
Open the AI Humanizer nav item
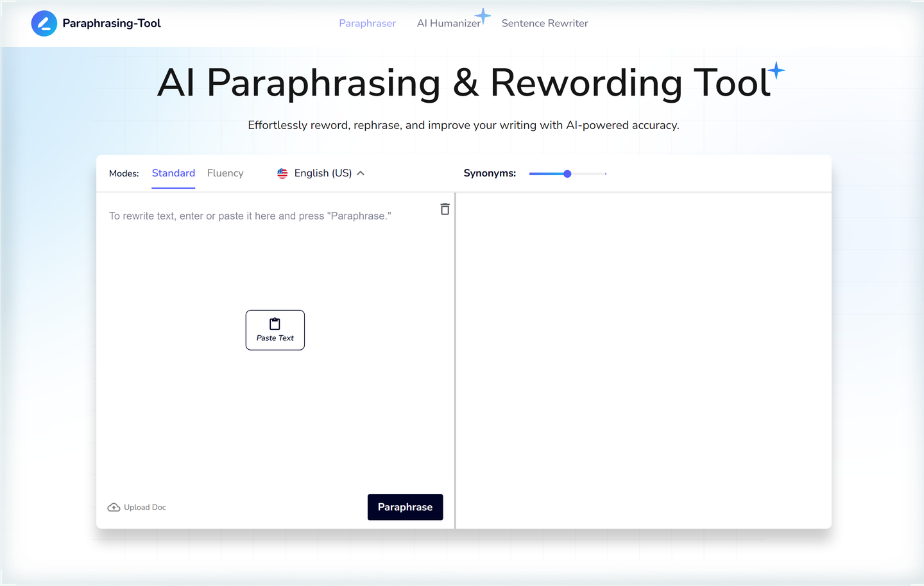tap(449, 23)
